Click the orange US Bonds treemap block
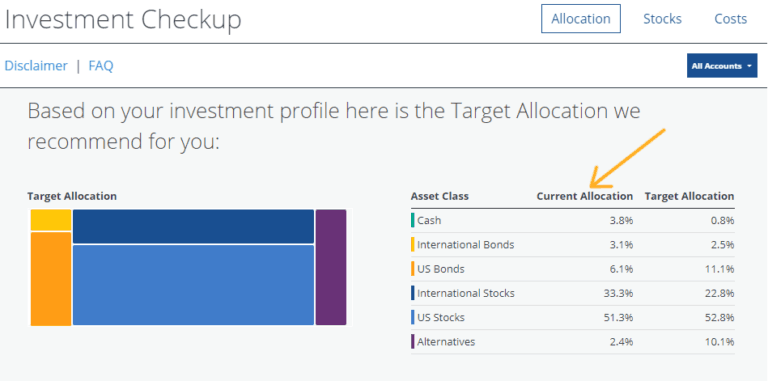 [x=51, y=279]
